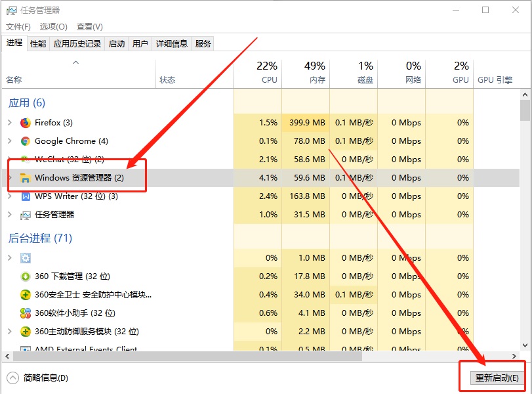Click the 后台进程 (71) group heading
532x394 pixels.
40,238
